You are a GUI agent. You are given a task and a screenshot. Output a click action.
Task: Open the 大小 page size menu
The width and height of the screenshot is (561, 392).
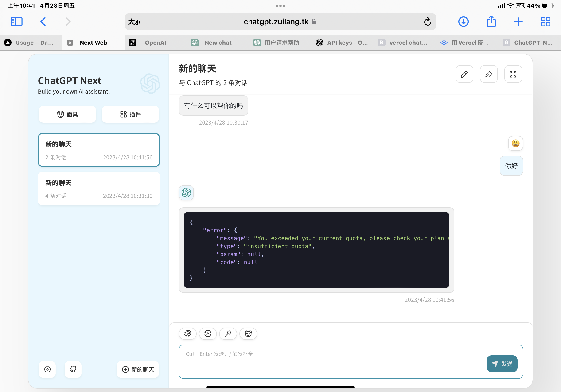[x=134, y=22]
